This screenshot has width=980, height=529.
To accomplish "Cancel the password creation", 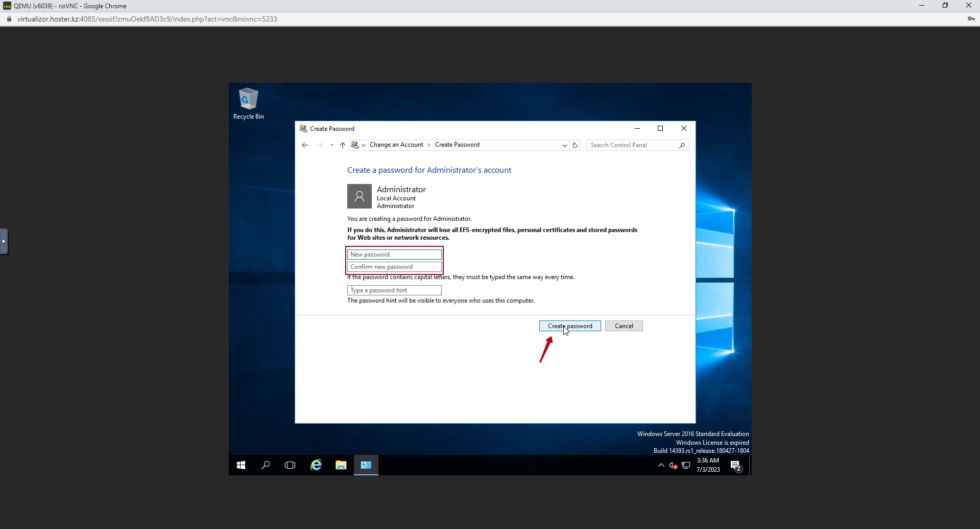I will point(624,326).
